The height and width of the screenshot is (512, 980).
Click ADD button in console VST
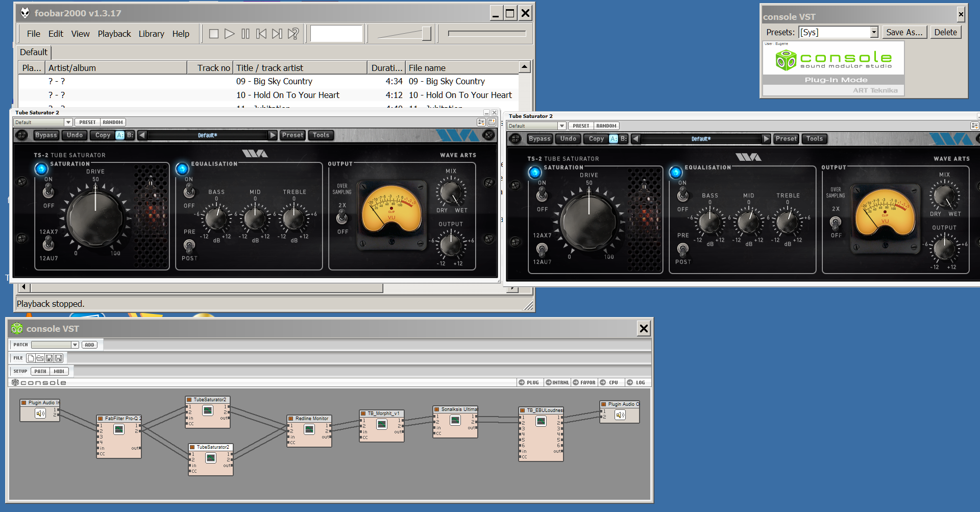click(89, 345)
